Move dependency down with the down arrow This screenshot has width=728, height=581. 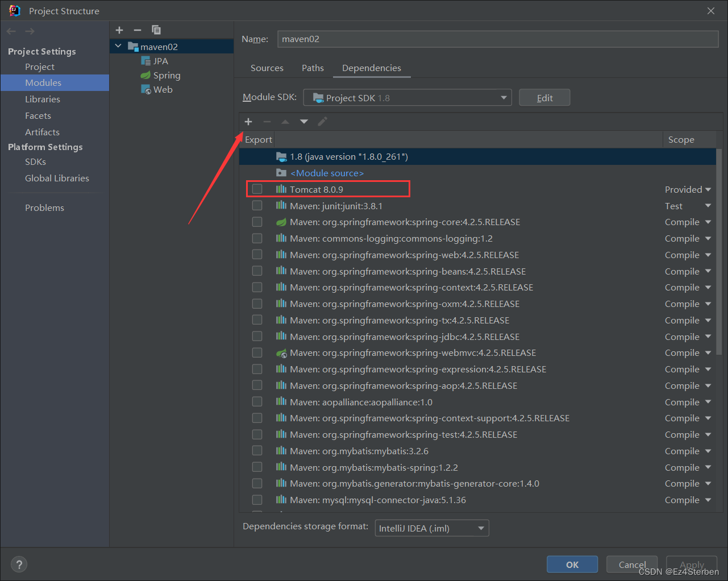pos(304,122)
